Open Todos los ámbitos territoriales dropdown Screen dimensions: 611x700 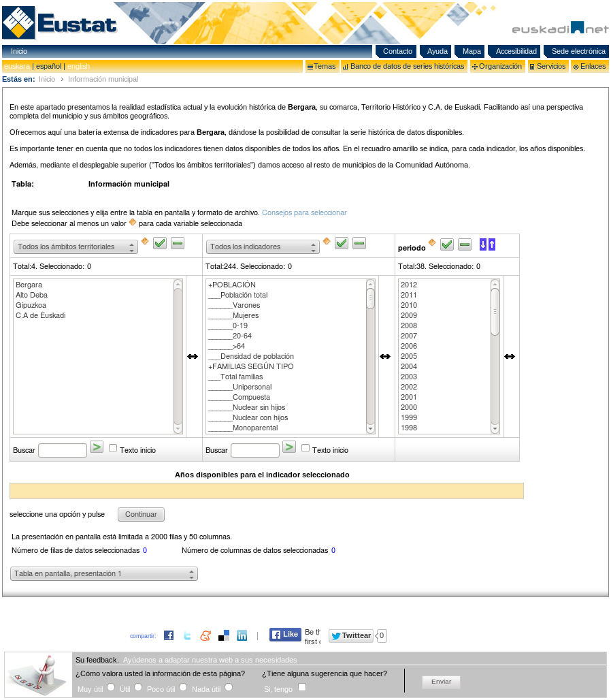coord(76,247)
